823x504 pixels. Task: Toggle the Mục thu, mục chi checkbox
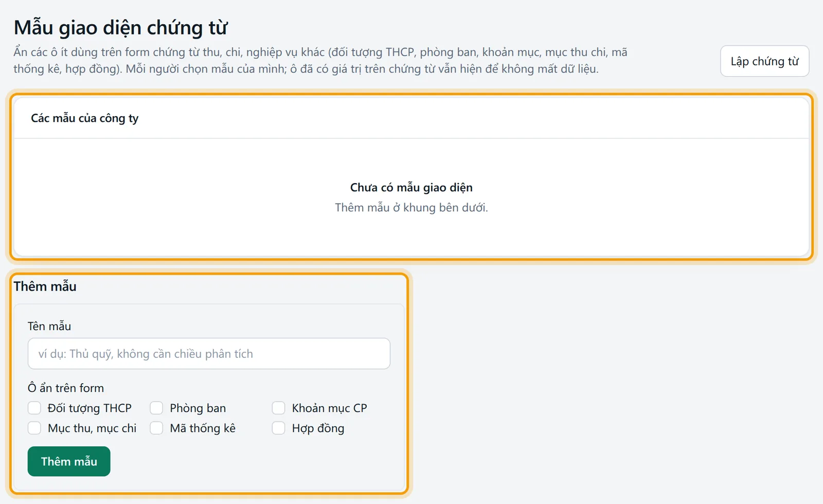(x=34, y=428)
